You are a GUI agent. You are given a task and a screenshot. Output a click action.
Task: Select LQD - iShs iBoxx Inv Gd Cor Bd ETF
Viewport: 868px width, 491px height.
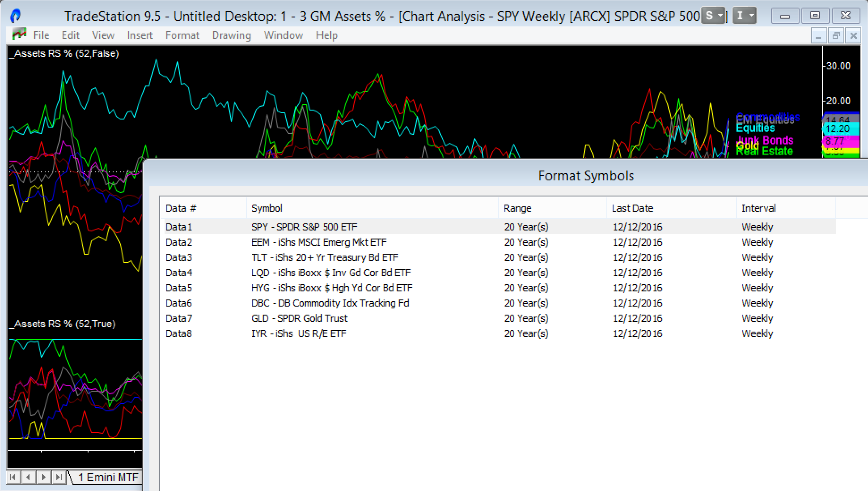(x=331, y=273)
